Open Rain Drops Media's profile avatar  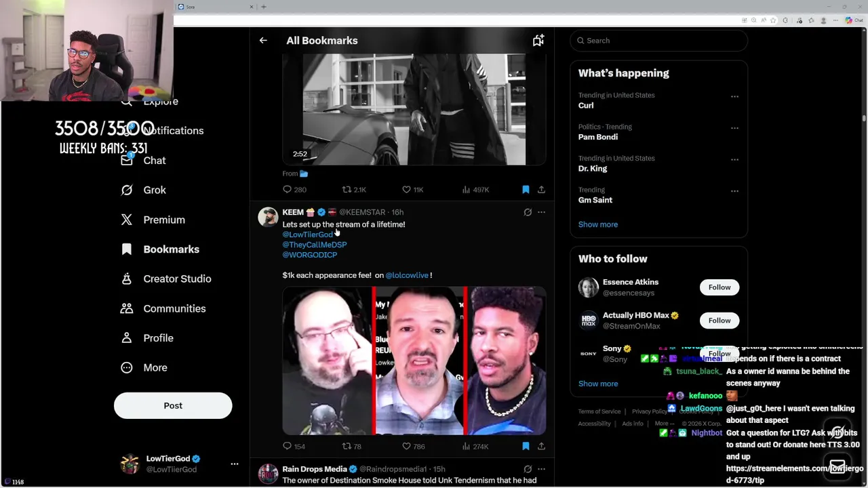click(268, 474)
